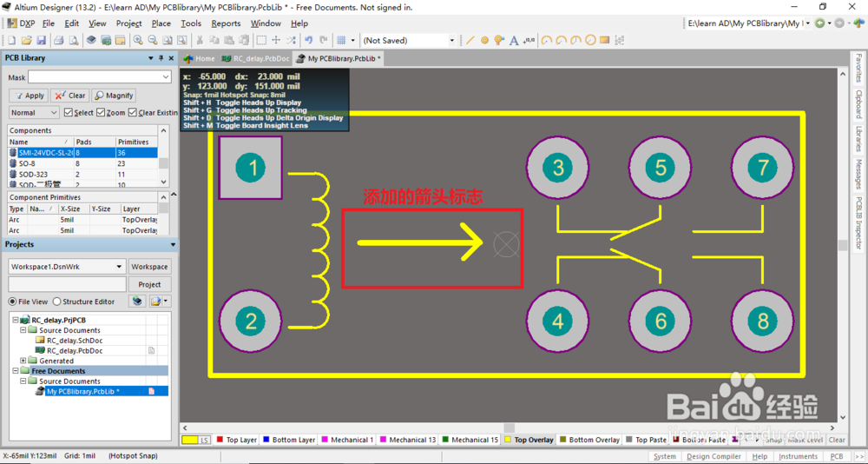Click the empty project search input field

click(67, 284)
